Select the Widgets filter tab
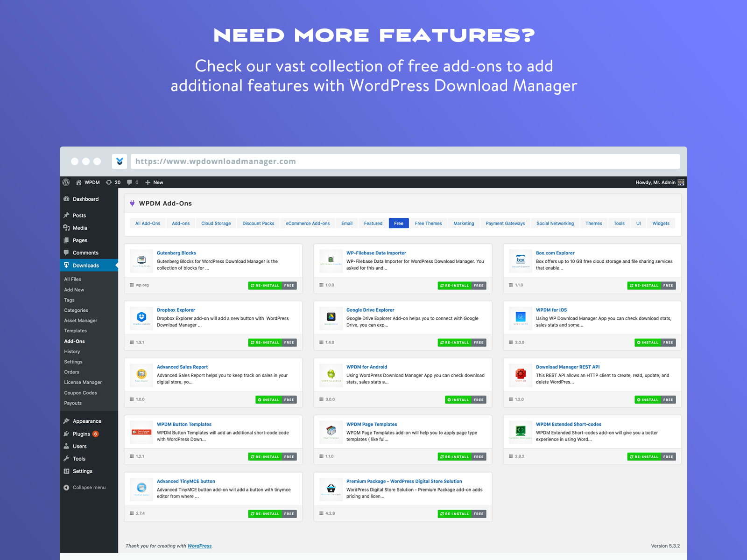Viewport: 747px width, 560px height. coord(661,224)
